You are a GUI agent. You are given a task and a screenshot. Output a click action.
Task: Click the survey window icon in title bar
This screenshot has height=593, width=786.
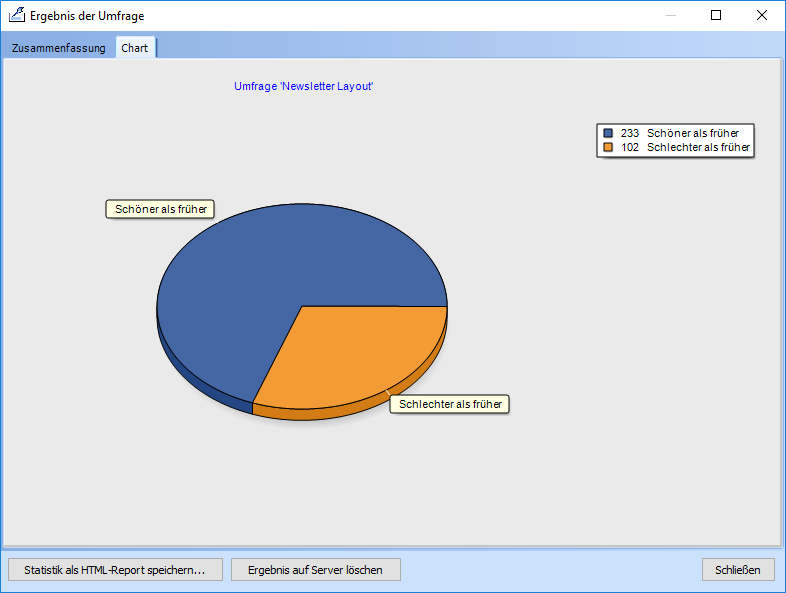[x=17, y=15]
